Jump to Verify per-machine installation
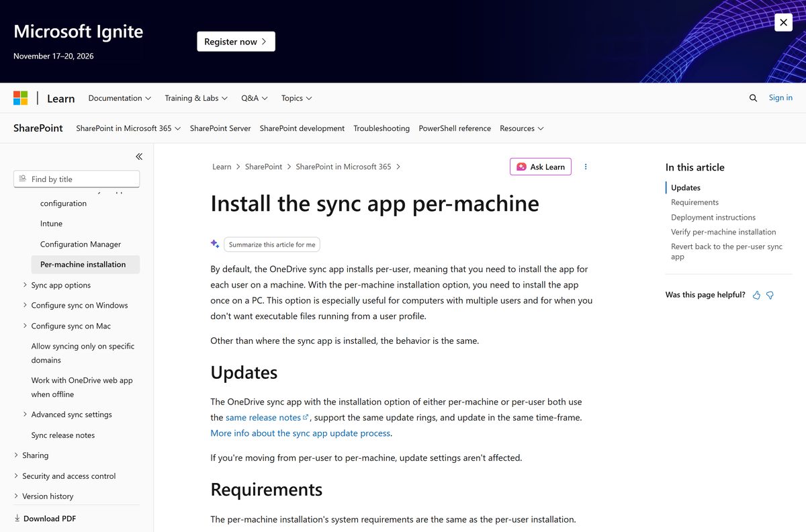 click(x=723, y=232)
